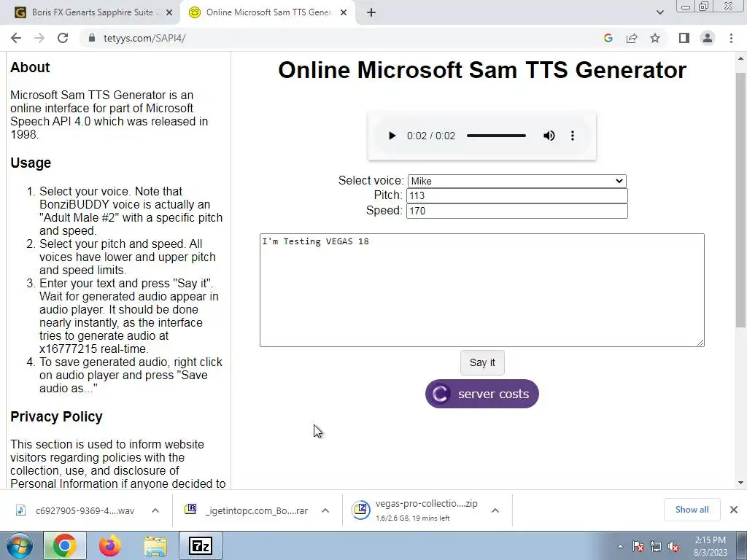Open Chrome three-dot menu
747x560 pixels.
(731, 38)
